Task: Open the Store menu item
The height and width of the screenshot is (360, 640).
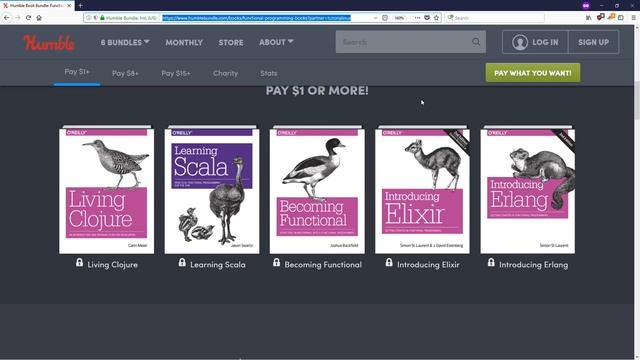Action: [x=231, y=42]
